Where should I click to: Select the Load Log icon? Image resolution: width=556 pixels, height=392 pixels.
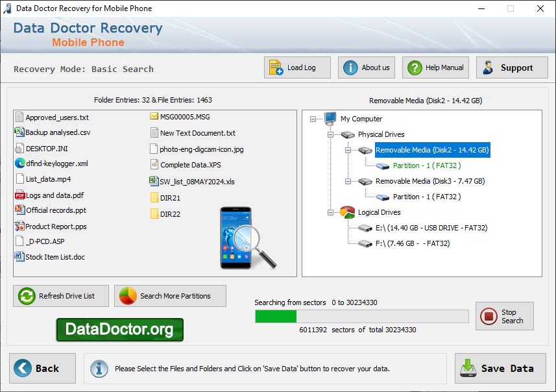tap(276, 67)
